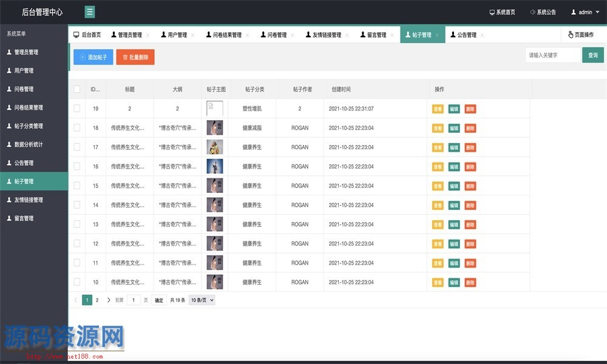Image resolution: width=607 pixels, height=364 pixels.
Task: Go to page 2 in pagination
Action: 97,300
